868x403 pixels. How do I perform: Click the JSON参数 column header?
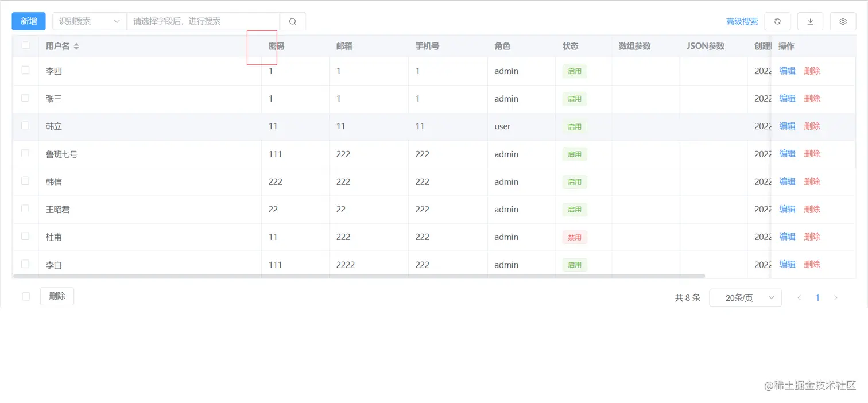[706, 46]
